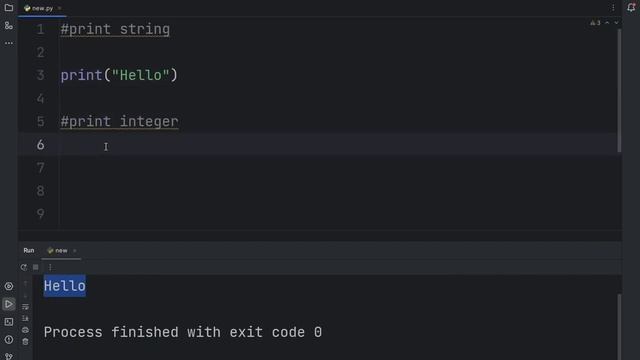The height and width of the screenshot is (360, 640).
Task: Open the Structure tool window icon
Action: (9, 26)
